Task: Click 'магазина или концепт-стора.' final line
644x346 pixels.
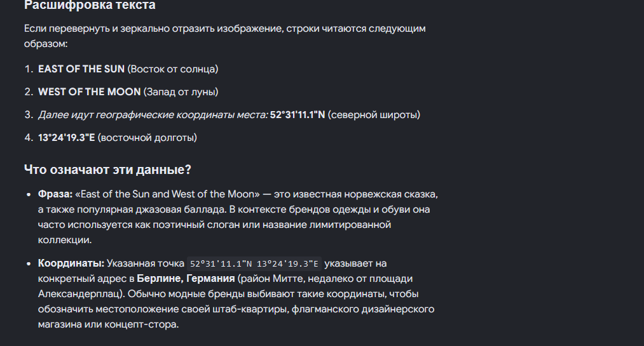Action: (x=109, y=324)
